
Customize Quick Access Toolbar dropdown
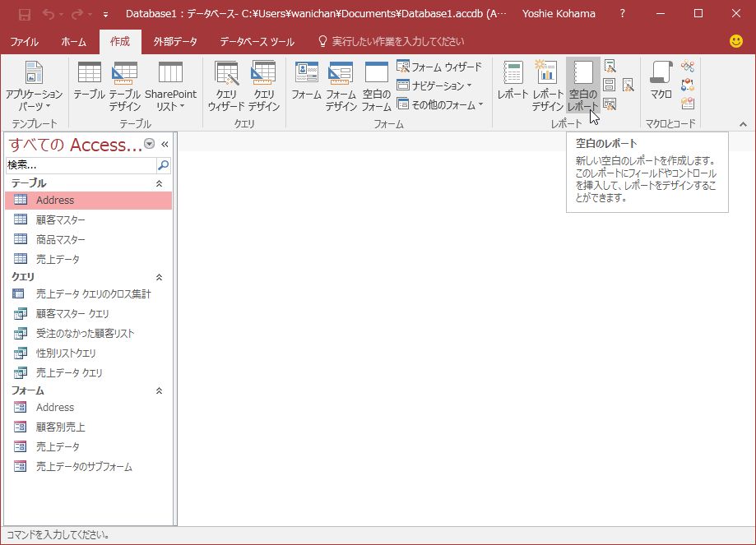pos(105,15)
